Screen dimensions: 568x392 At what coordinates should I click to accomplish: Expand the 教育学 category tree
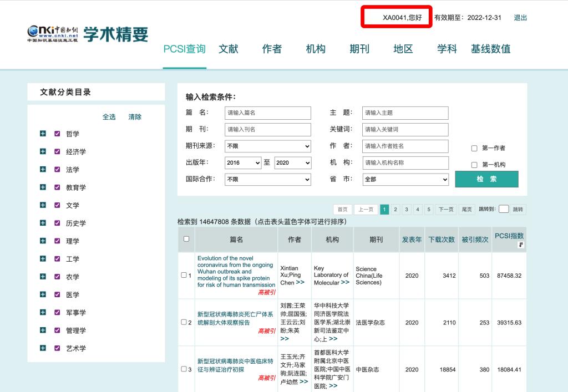tap(43, 187)
